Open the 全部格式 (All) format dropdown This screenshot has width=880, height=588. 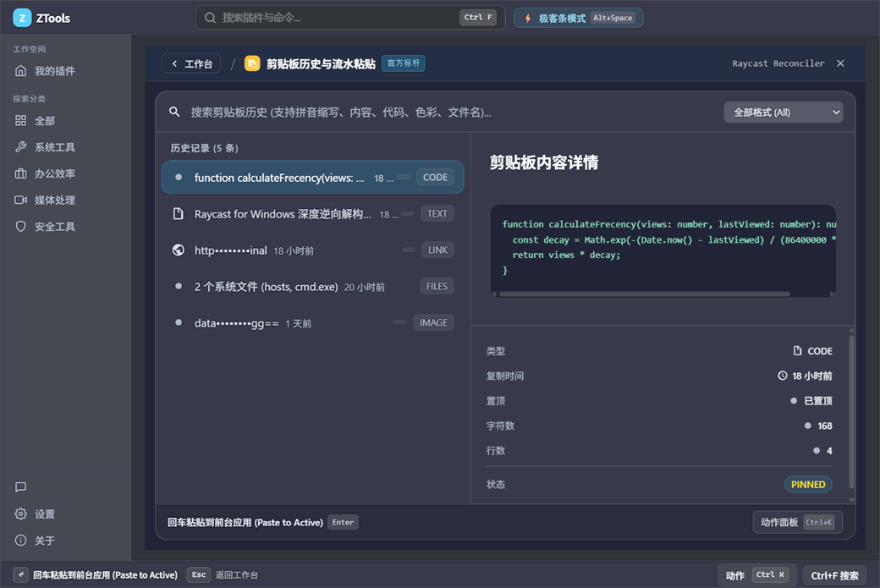[784, 113]
